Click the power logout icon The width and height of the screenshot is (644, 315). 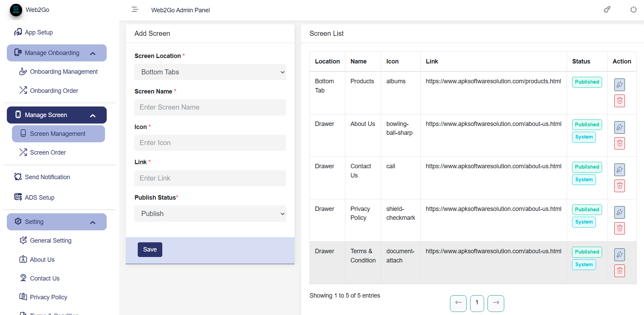point(633,10)
